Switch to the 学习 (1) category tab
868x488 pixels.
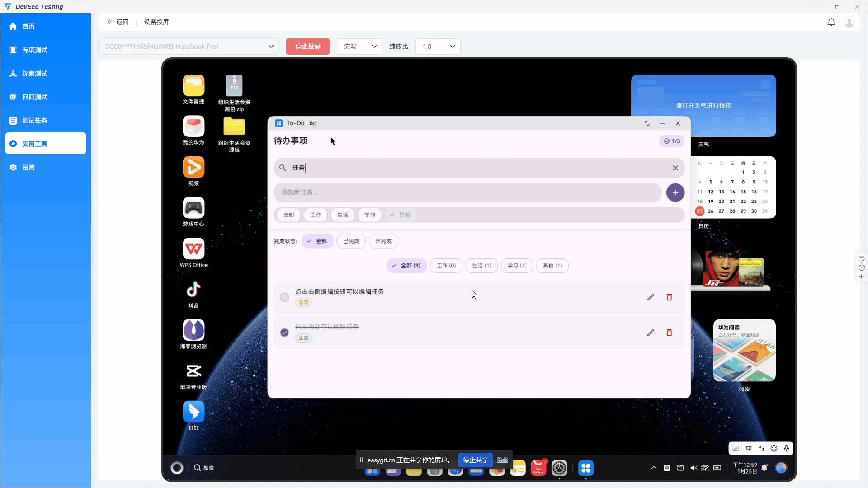(517, 266)
